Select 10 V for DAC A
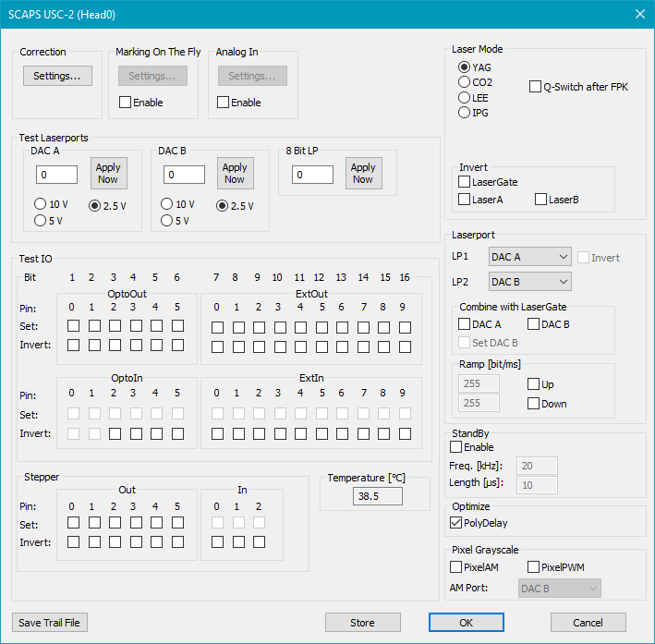The height and width of the screenshot is (644, 655). point(41,204)
